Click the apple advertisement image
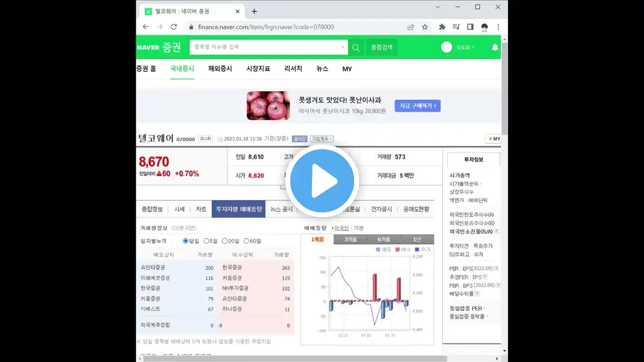644x362 pixels. point(268,106)
